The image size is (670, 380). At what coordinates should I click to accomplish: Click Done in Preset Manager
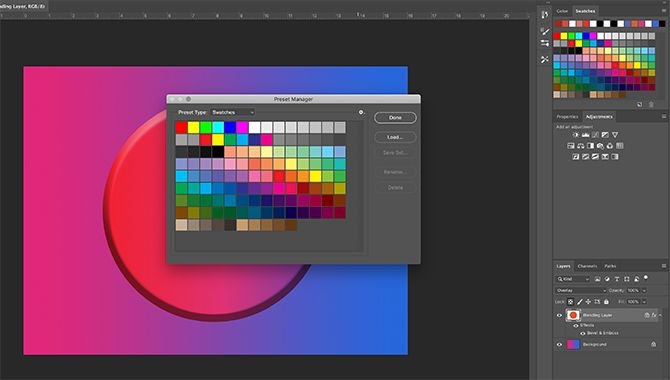(x=395, y=118)
